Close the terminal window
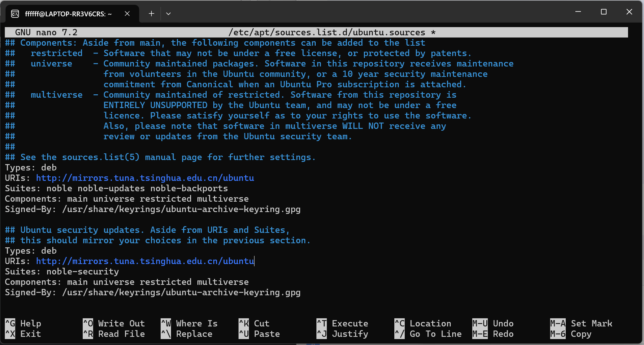644x345 pixels. point(629,12)
